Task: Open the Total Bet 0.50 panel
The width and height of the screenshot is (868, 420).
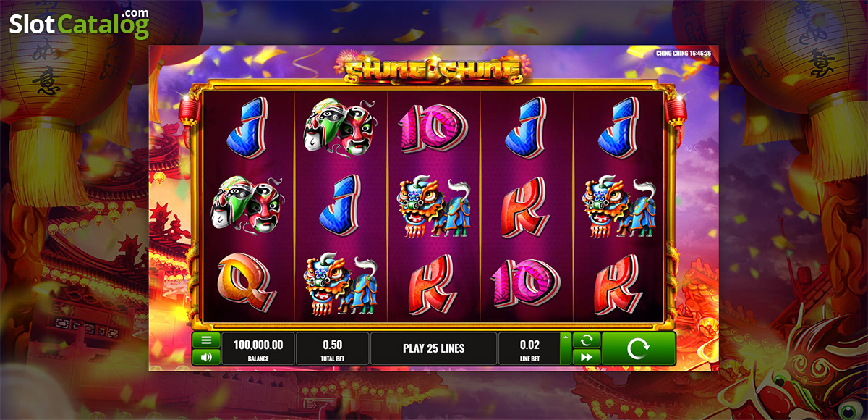Action: coord(332,348)
